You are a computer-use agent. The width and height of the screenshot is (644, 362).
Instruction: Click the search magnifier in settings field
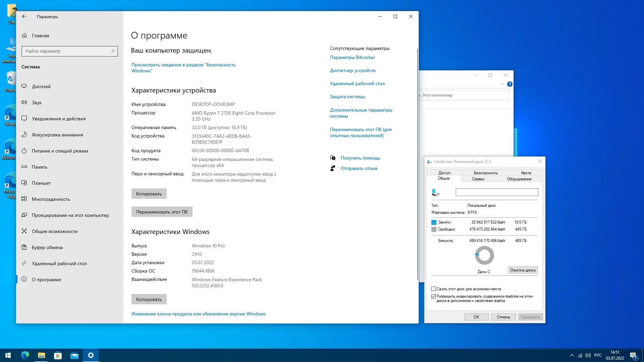(113, 51)
